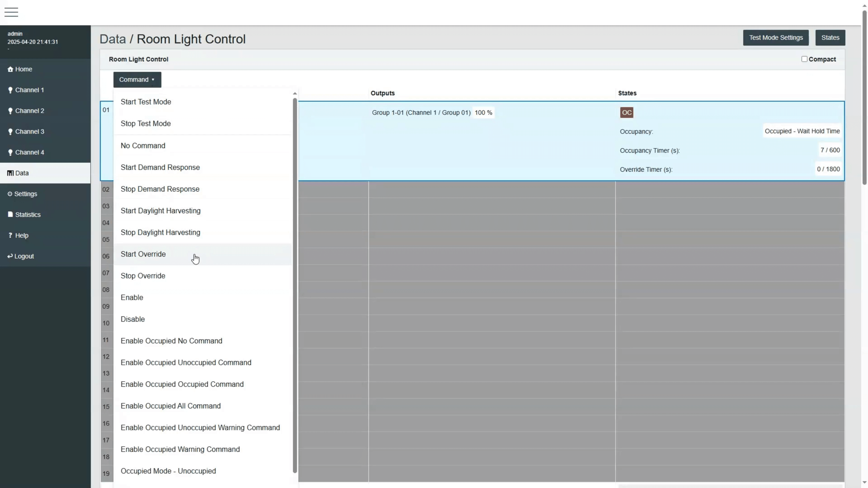Select Start Daylight Harvesting option
The image size is (868, 488).
160,211
